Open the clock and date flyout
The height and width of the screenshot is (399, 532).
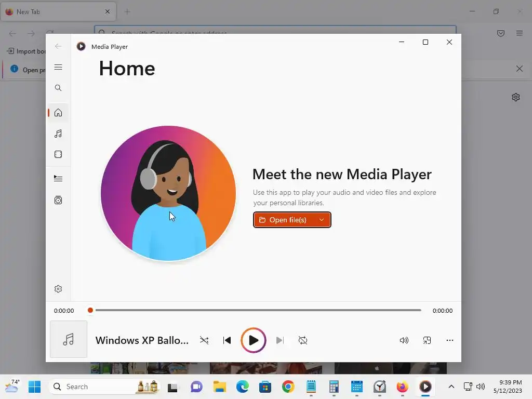click(x=508, y=387)
